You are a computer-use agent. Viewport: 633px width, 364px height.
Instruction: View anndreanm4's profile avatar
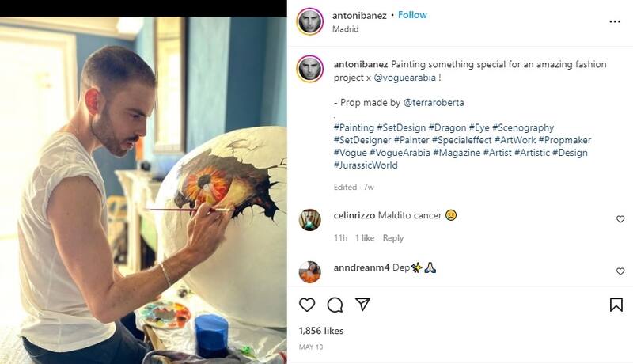click(x=309, y=271)
